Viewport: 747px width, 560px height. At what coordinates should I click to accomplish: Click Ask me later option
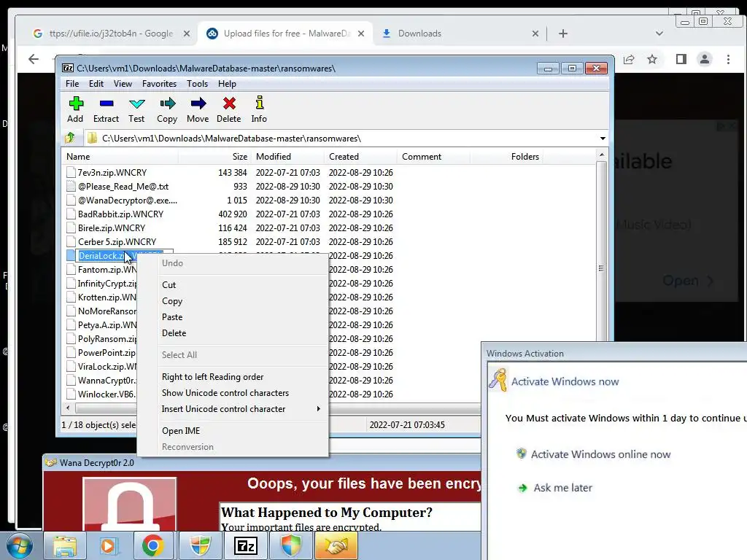pos(562,488)
